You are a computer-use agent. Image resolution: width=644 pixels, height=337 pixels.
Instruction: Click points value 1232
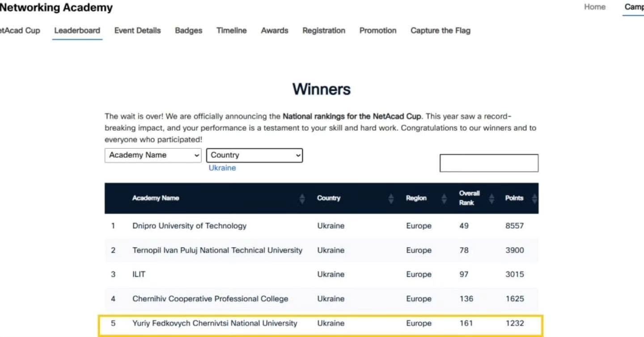coord(514,323)
